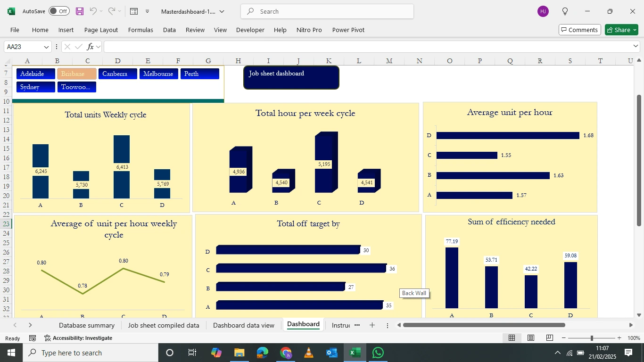
Task: Click the Save icon in the title bar
Action: [80, 11]
